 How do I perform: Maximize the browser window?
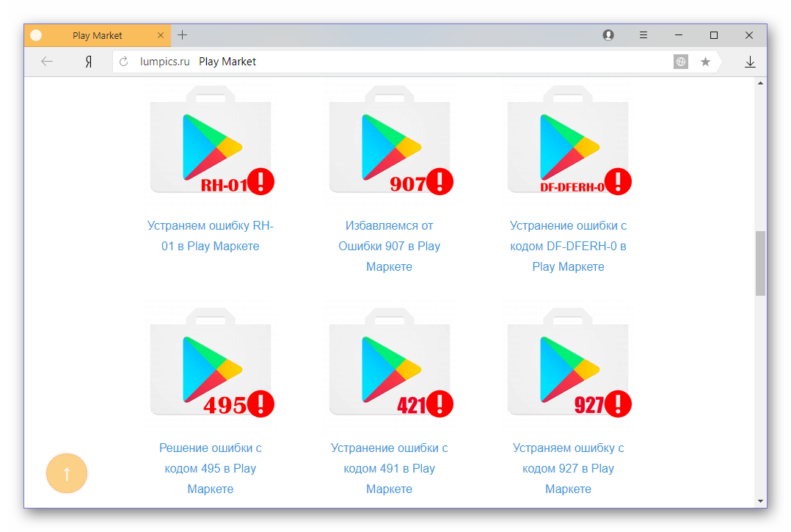tap(714, 34)
